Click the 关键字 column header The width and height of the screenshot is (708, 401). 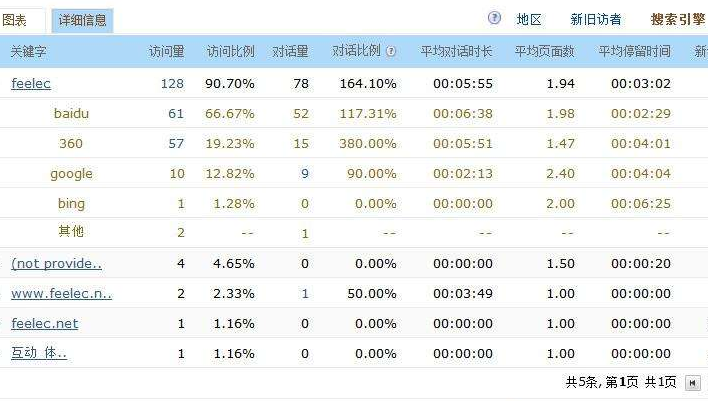[28, 51]
